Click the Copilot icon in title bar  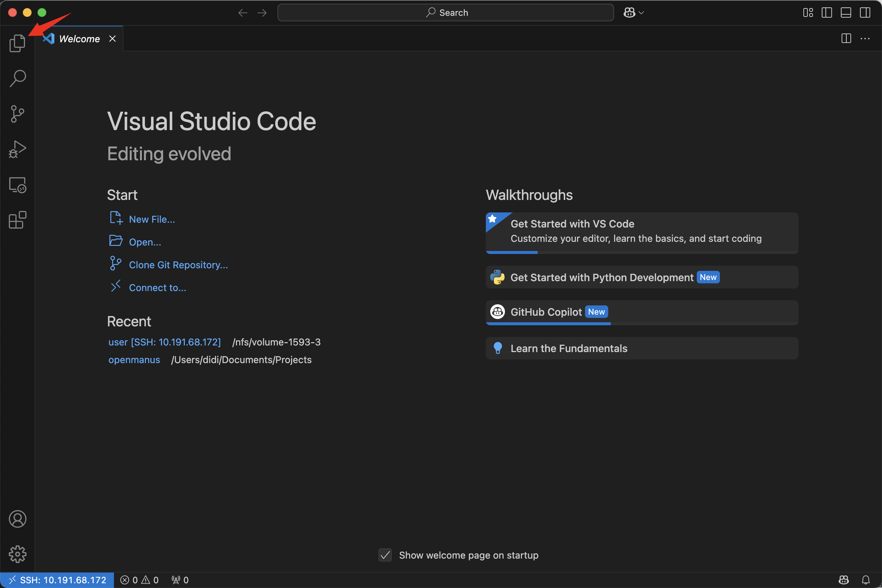tap(629, 13)
